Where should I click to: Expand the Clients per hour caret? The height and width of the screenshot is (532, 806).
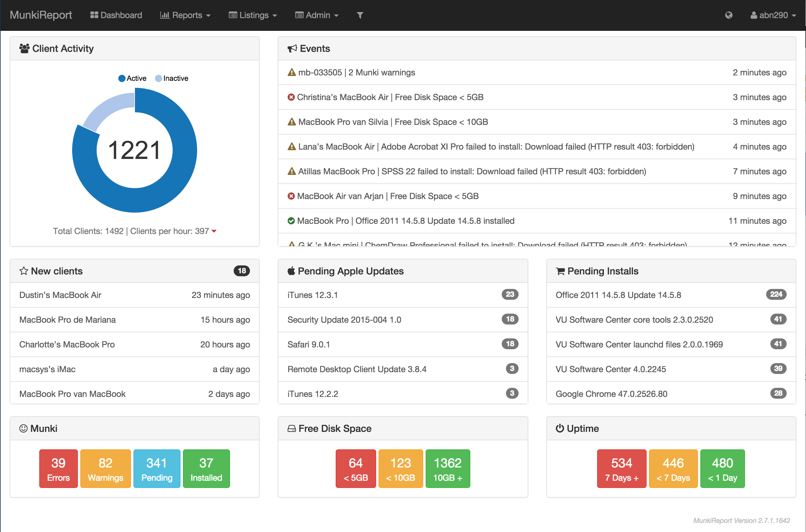(214, 231)
